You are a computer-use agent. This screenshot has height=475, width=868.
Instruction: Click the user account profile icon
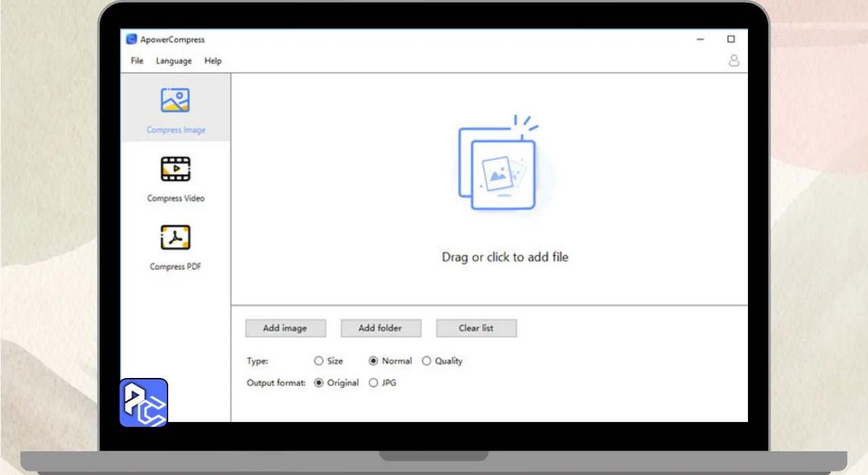pyautogui.click(x=734, y=60)
